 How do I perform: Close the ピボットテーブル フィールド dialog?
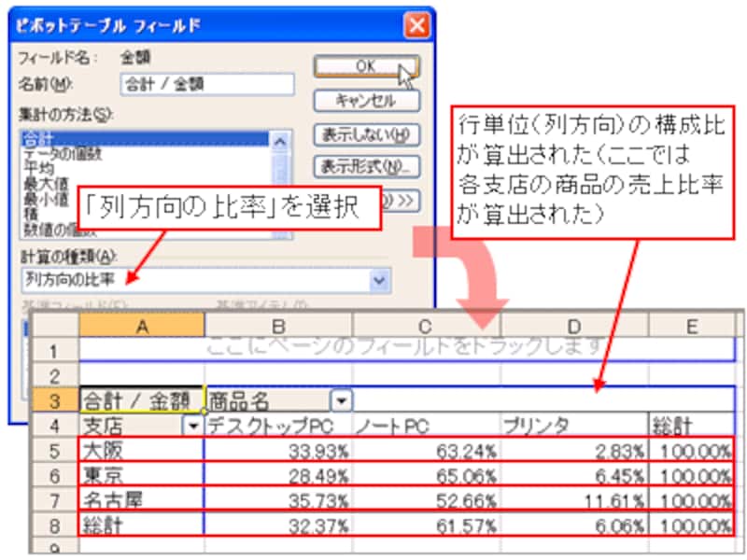416,25
